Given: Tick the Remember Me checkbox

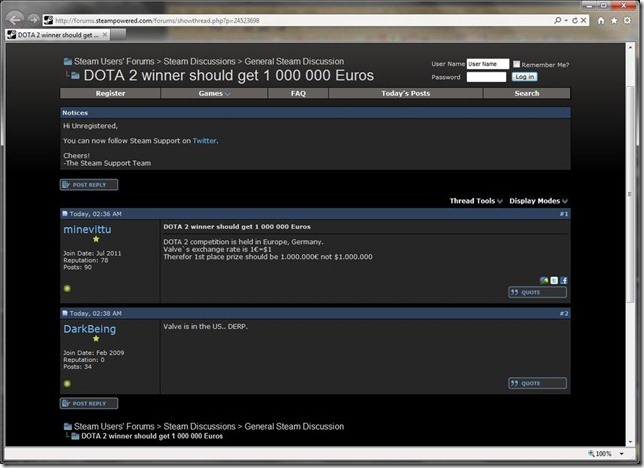Looking at the screenshot, I should (x=516, y=64).
